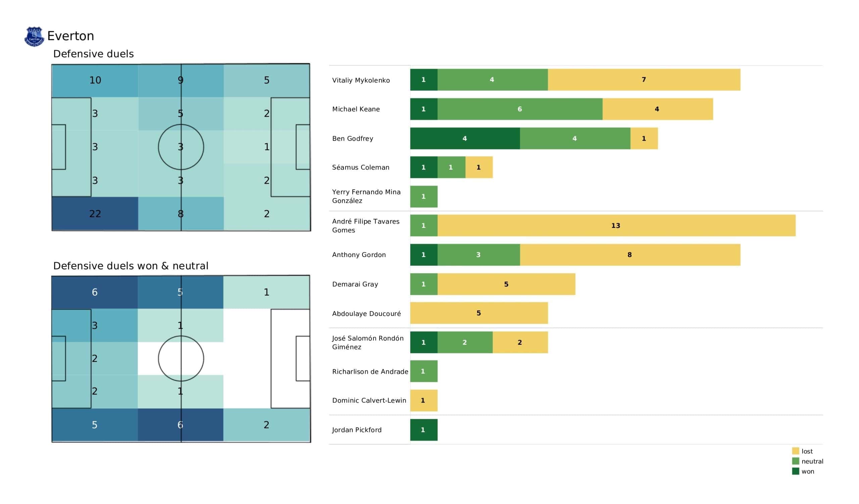The image size is (859, 504).
Task: Click Vitaliy Mykolenko's lost bar showing 7
Action: click(644, 80)
